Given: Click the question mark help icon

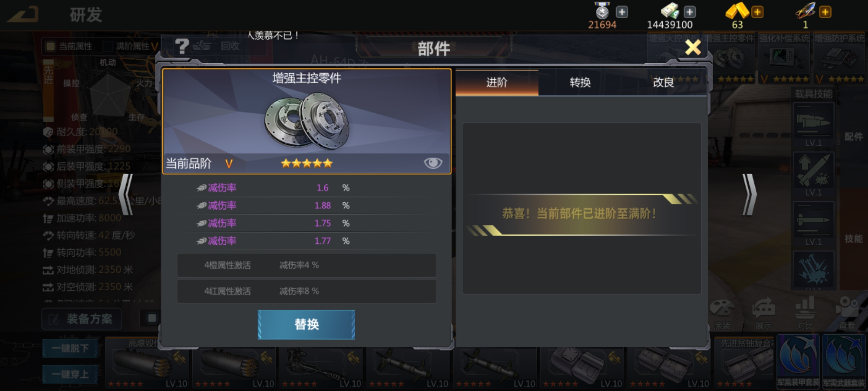Looking at the screenshot, I should click(x=182, y=46).
